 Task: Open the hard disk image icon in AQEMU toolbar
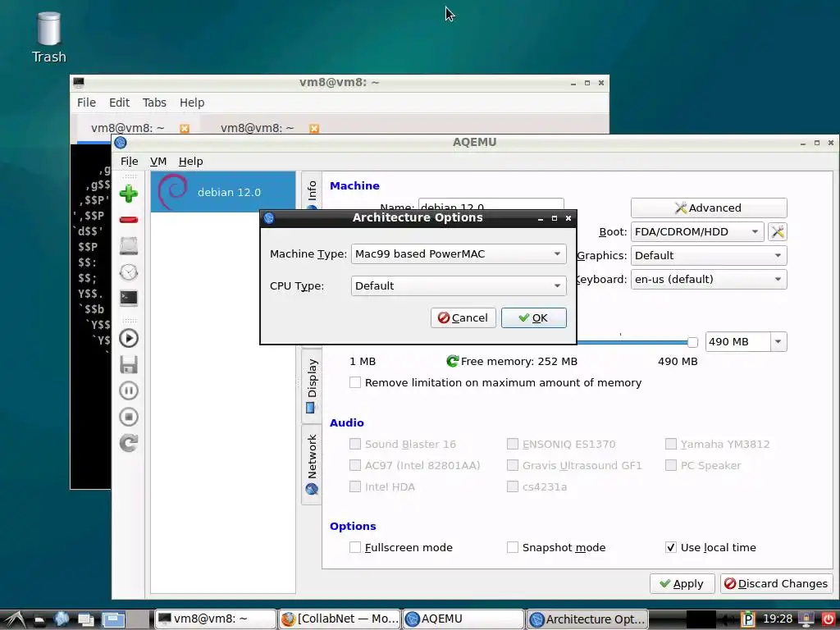(x=129, y=246)
